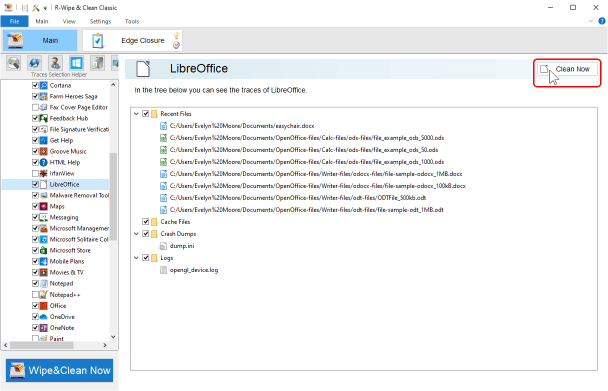The height and width of the screenshot is (391, 608).
Task: Click the Farm Heroes Saga icon
Action: coord(44,96)
